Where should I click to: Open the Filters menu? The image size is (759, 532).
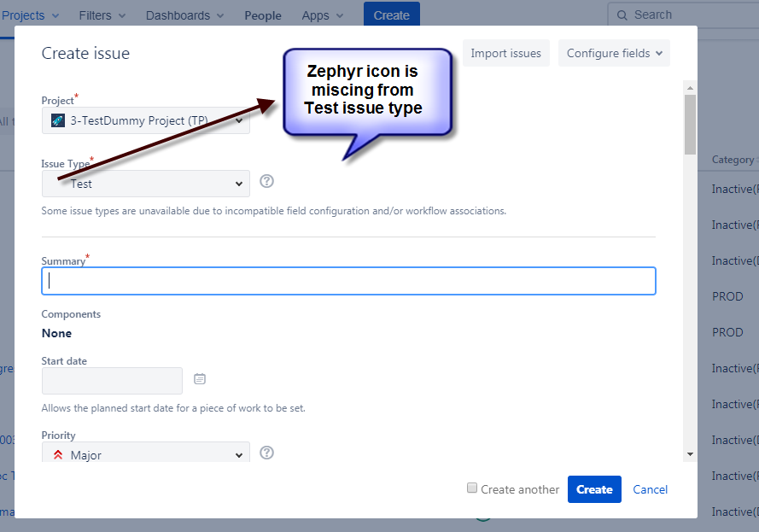102,15
